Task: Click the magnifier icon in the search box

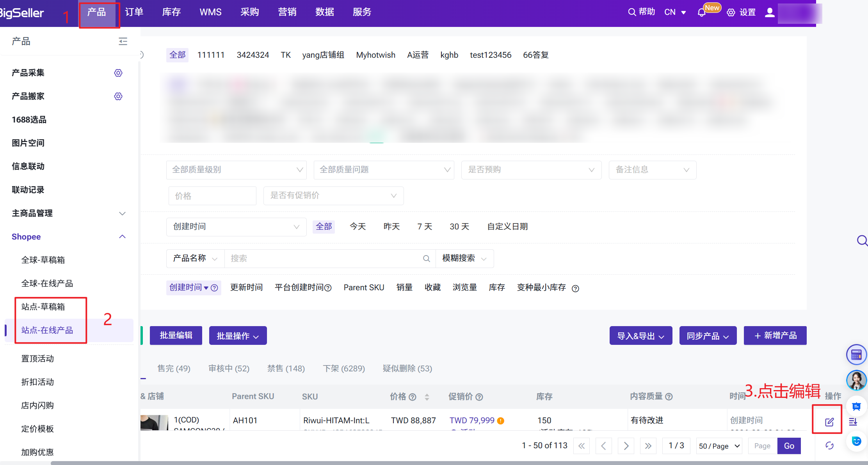Action: (x=426, y=259)
